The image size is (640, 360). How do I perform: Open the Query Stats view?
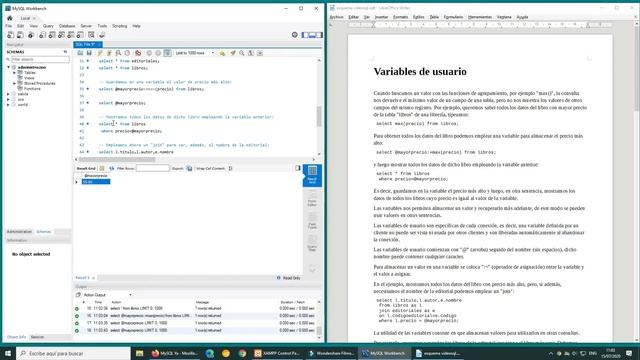tap(312, 244)
